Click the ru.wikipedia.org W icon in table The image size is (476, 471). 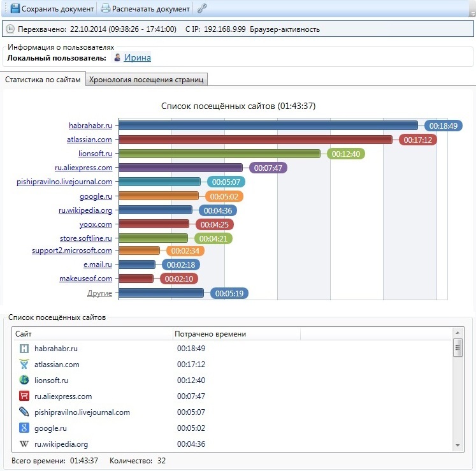click(24, 444)
